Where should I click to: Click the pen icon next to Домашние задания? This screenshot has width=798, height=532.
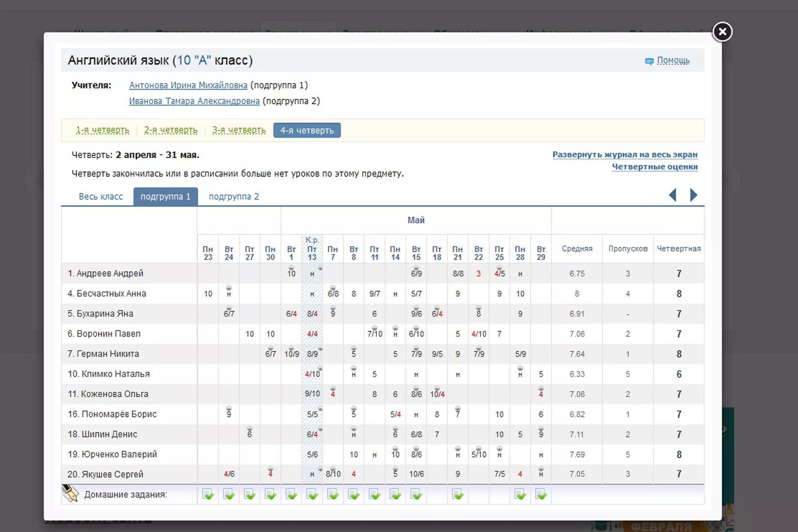70,493
